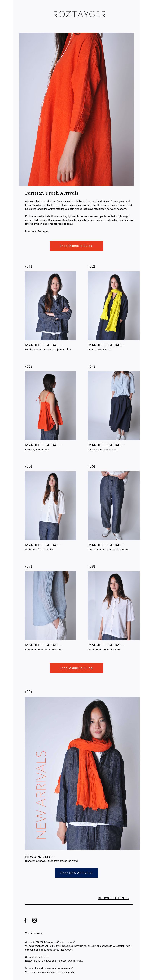The height and width of the screenshot is (980, 153).
Task: Open the Facebook icon link
Action: click(x=25, y=920)
